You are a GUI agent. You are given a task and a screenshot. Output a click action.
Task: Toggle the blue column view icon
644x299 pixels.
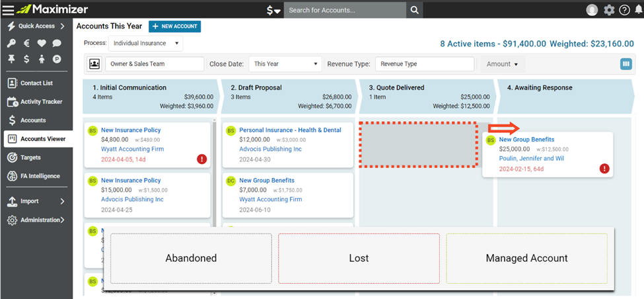pyautogui.click(x=626, y=64)
